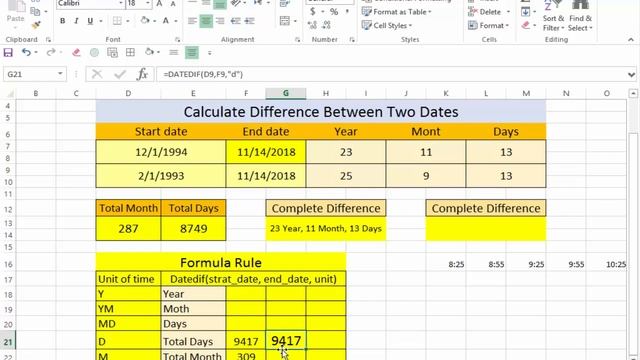The width and height of the screenshot is (640, 360).
Task: Click Undo in Quick Access Toolbar
Action: coord(26,52)
